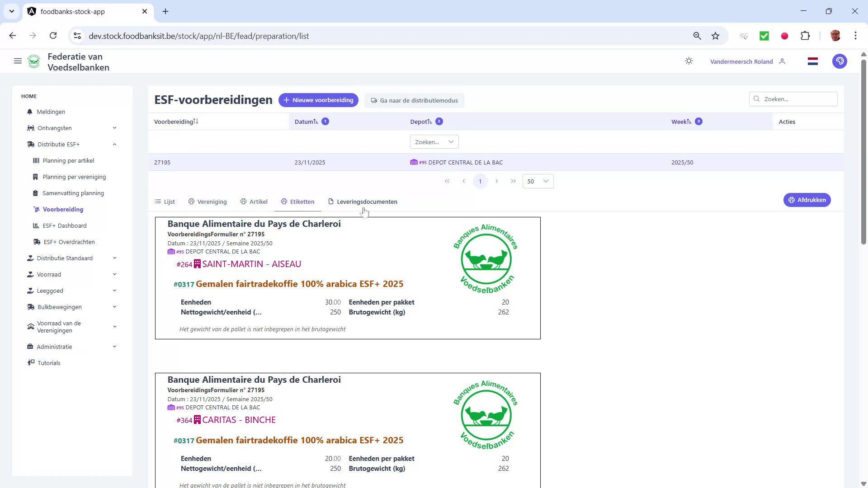Open the hamburger navigation menu

[18, 61]
